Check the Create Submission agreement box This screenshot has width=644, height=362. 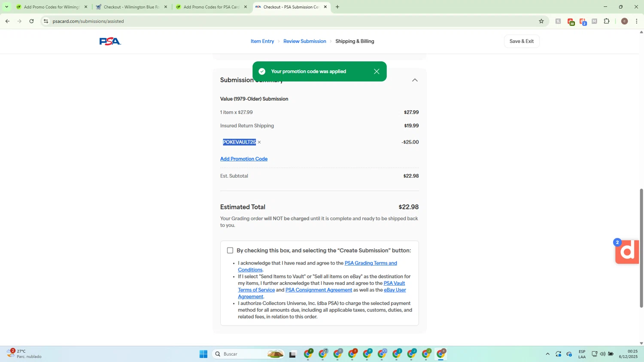click(230, 250)
